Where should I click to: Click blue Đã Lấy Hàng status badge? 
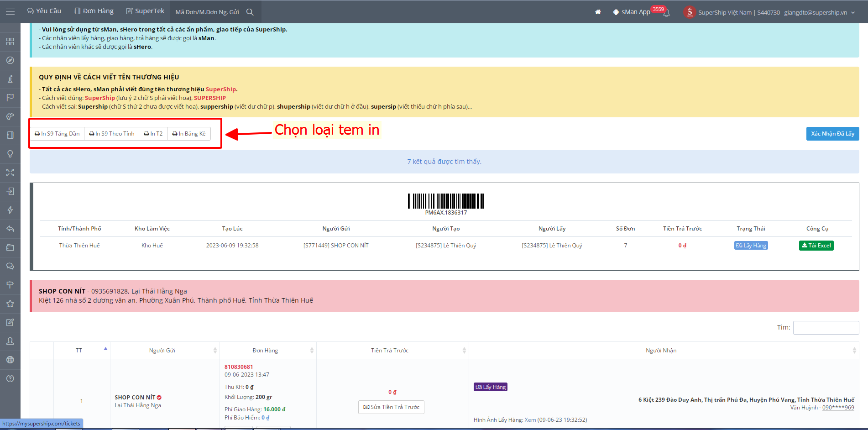click(x=751, y=246)
